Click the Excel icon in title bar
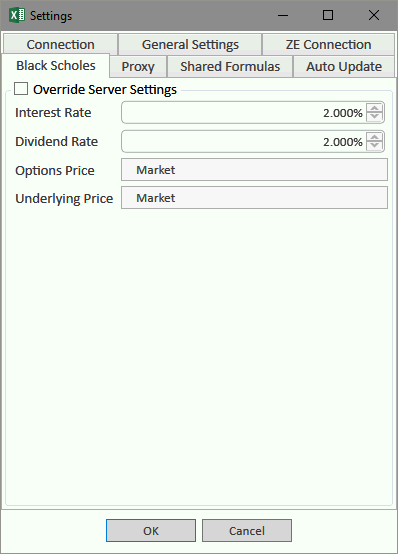The height and width of the screenshot is (554, 398). (17, 15)
